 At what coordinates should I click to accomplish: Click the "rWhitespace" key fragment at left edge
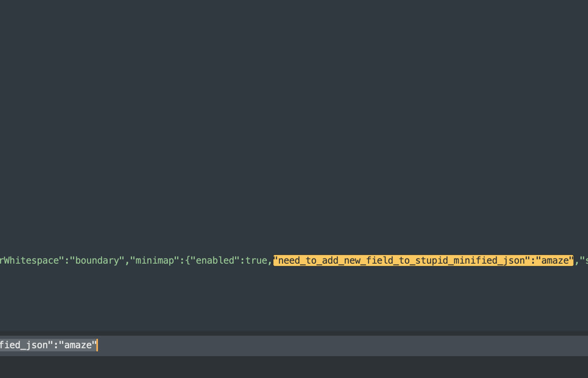(29, 261)
